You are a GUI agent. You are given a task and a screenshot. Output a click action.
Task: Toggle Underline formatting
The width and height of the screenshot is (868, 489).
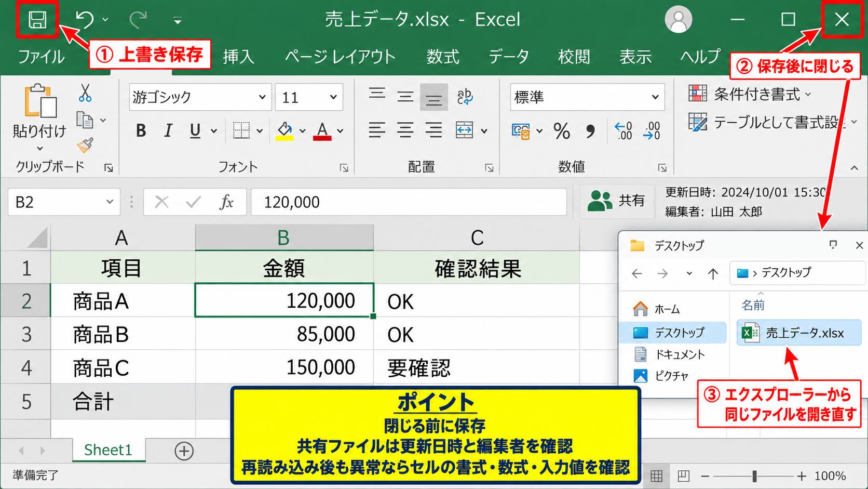pyautogui.click(x=195, y=130)
